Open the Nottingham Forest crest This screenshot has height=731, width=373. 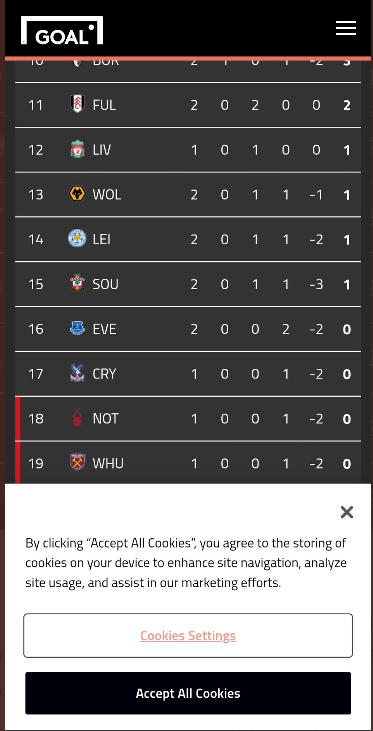pyautogui.click(x=77, y=418)
